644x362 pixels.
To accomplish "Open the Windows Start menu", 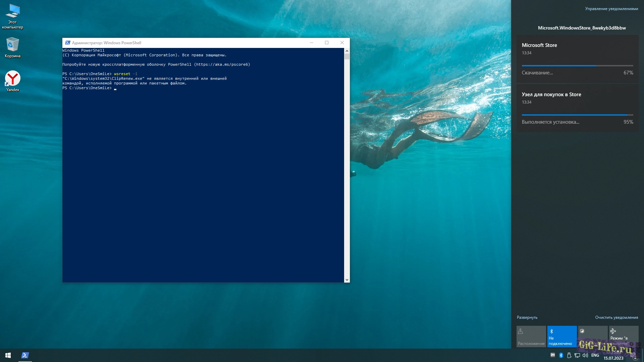I will click(8, 355).
